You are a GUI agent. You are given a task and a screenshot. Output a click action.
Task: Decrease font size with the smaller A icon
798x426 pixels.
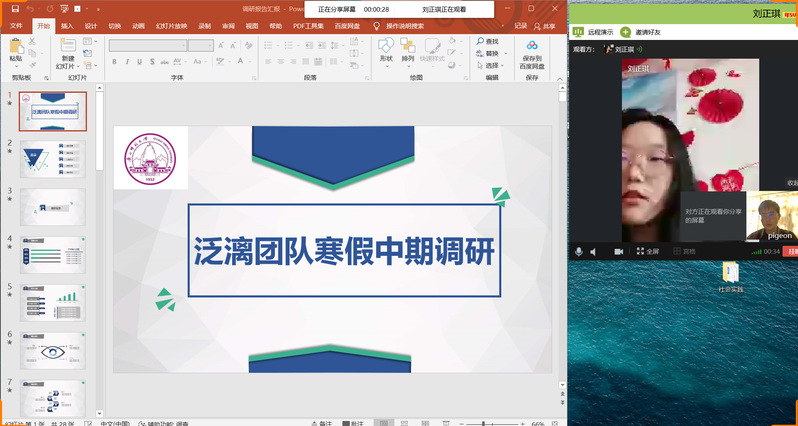234,45
